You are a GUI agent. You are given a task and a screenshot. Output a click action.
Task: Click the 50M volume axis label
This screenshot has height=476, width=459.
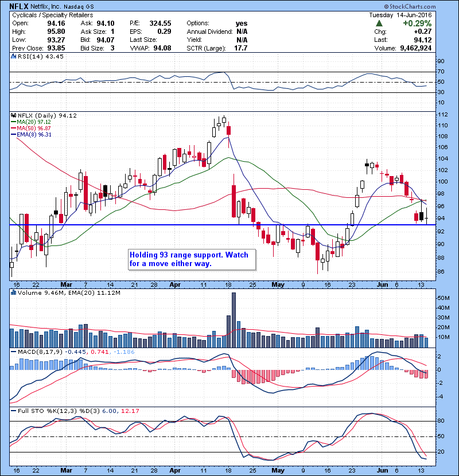444,298
